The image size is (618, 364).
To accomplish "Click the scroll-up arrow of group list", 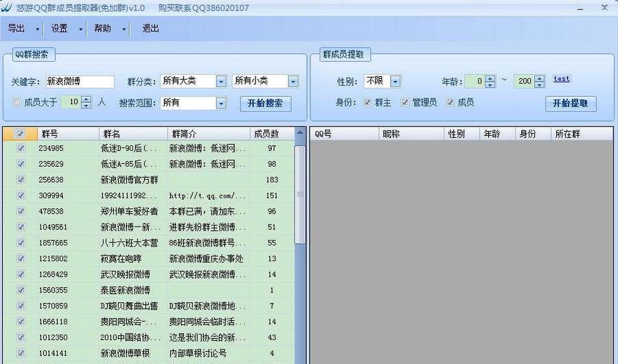I will (x=300, y=133).
